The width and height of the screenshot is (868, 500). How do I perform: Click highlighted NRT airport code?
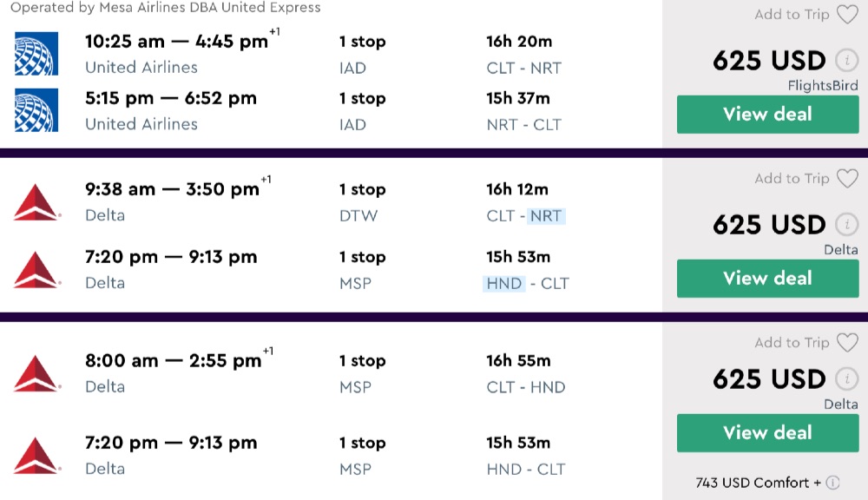[x=546, y=215]
